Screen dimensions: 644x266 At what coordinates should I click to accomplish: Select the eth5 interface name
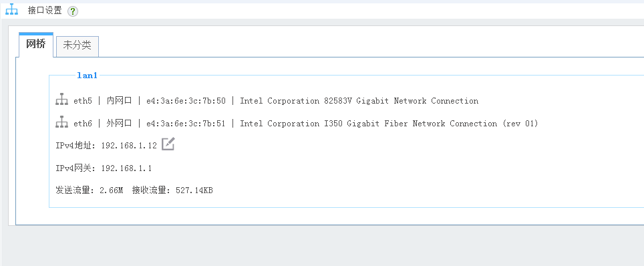(83, 101)
